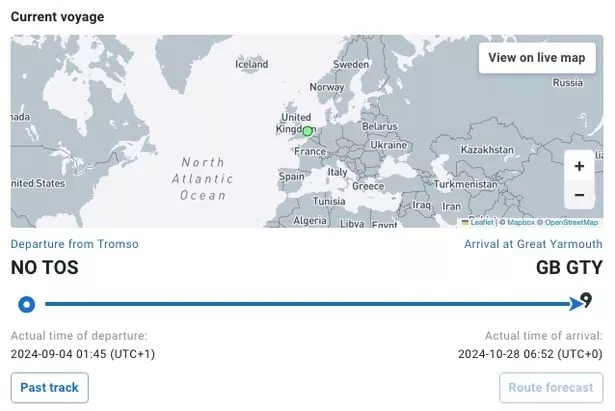The height and width of the screenshot is (411, 615).
Task: Open the Leaflet attribution link
Action: 482,222
